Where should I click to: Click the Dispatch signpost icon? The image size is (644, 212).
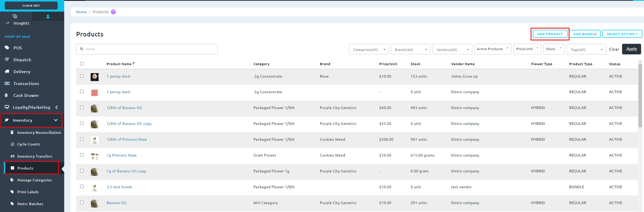click(7, 60)
